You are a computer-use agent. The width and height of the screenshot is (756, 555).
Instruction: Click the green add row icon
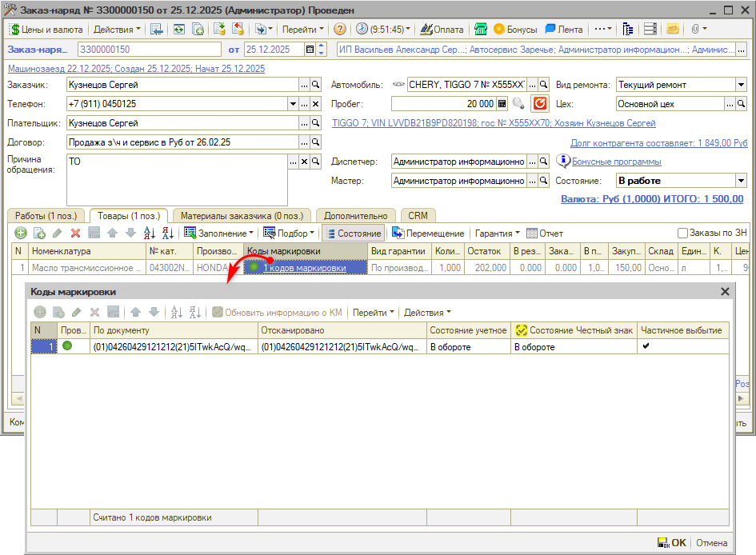20,234
